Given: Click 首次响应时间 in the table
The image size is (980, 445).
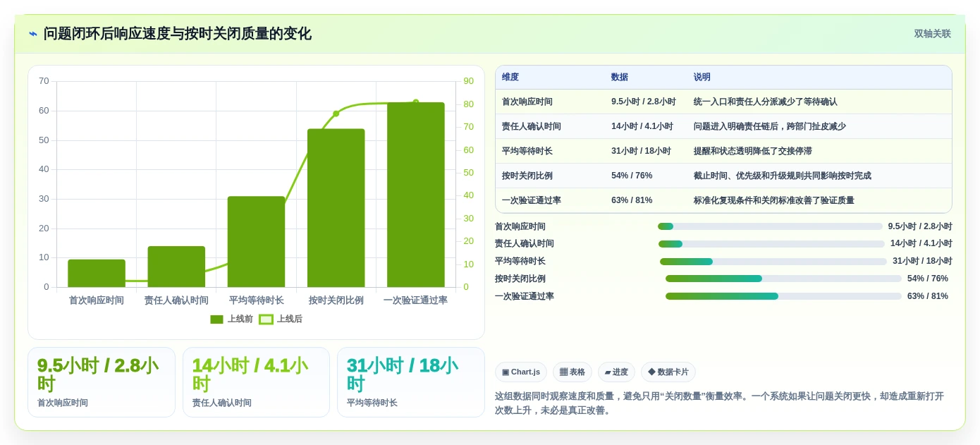Looking at the screenshot, I should tap(527, 102).
